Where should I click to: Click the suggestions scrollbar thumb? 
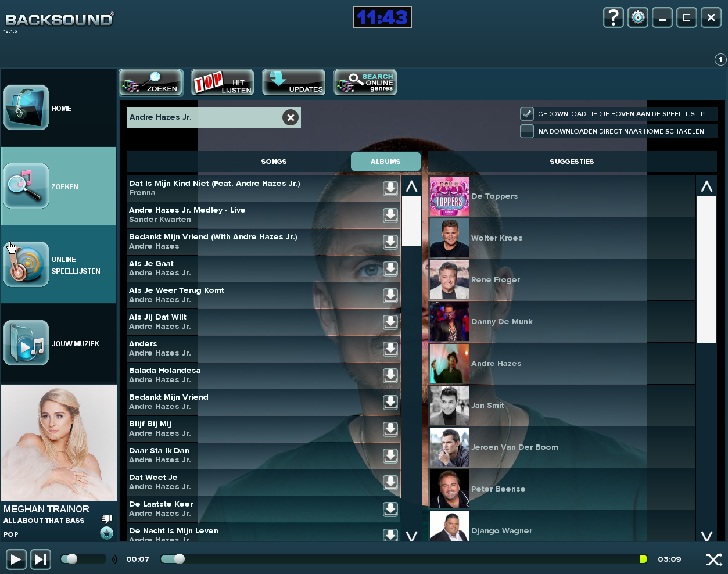707,270
